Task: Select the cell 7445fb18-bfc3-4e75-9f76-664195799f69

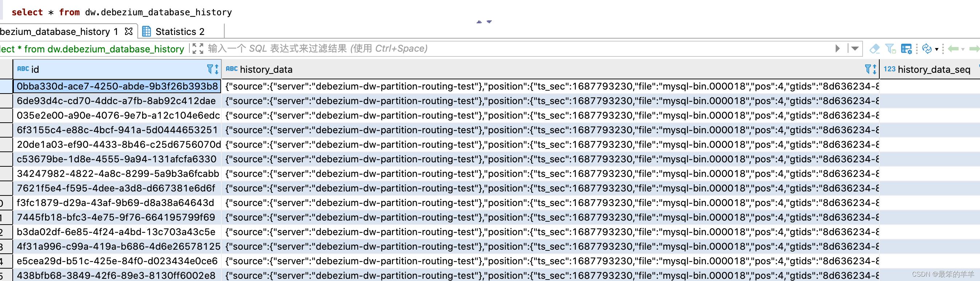Action: 117,217
